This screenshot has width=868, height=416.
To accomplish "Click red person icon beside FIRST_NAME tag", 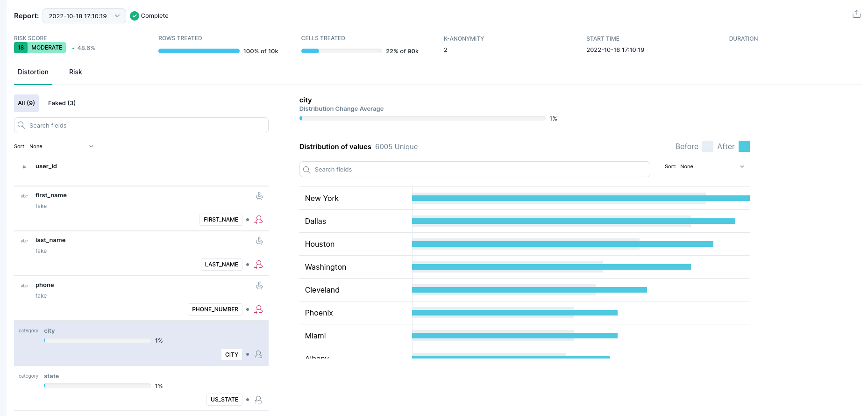I will point(258,220).
